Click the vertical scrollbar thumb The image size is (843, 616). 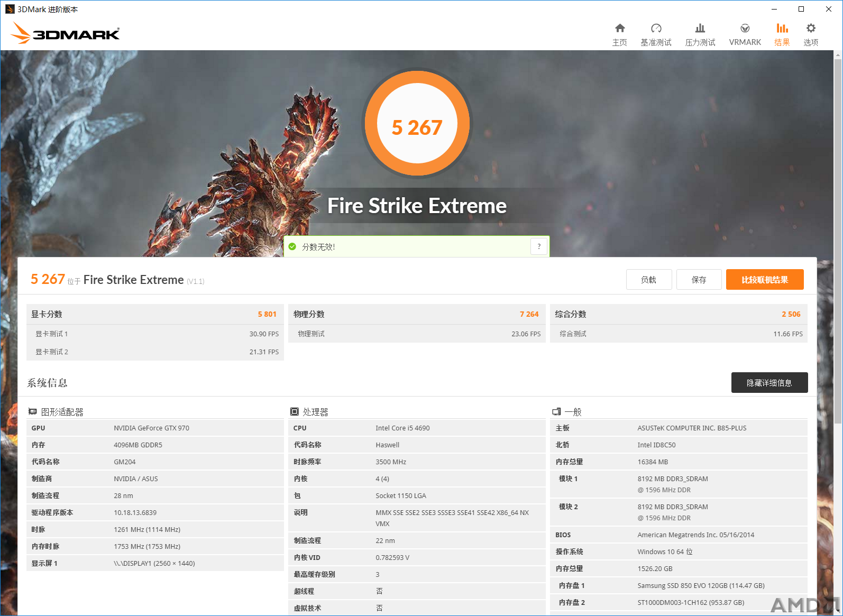pyautogui.click(x=838, y=241)
